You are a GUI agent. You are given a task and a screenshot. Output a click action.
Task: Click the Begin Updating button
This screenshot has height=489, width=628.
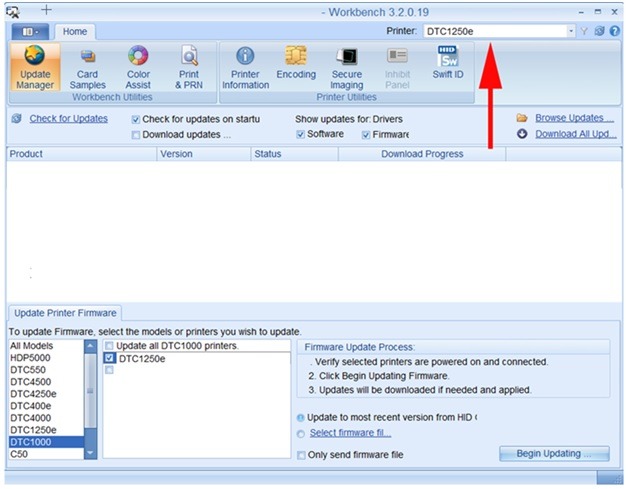point(553,454)
